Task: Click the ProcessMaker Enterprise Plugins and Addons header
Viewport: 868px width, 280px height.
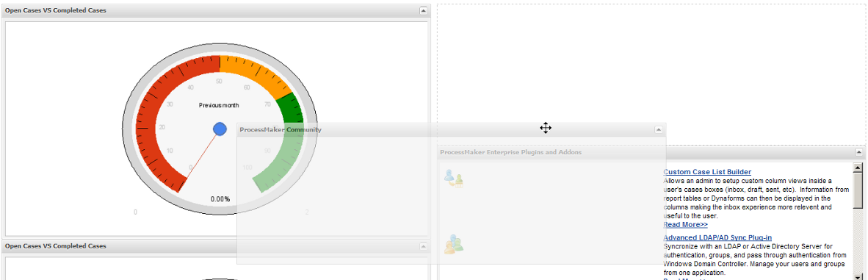Action: (x=510, y=151)
